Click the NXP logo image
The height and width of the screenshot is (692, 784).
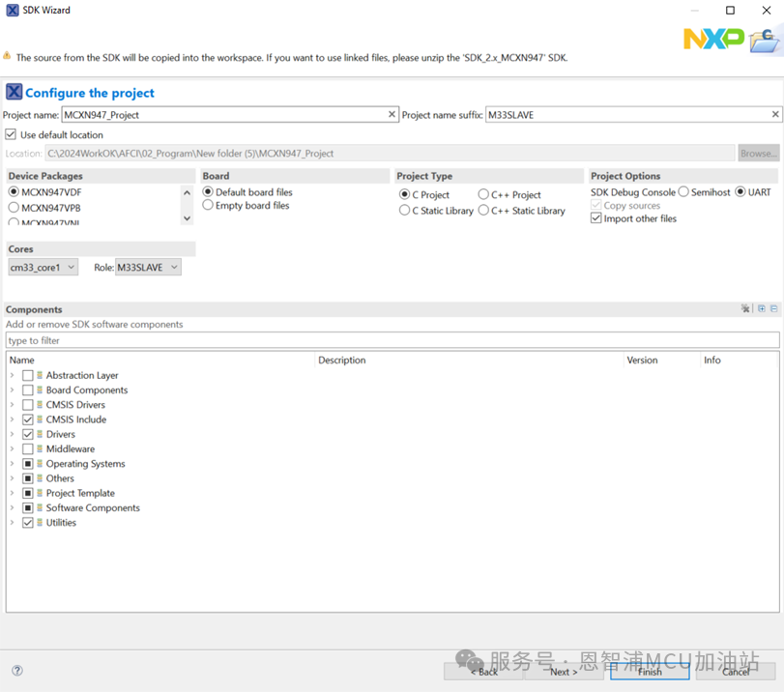713,39
